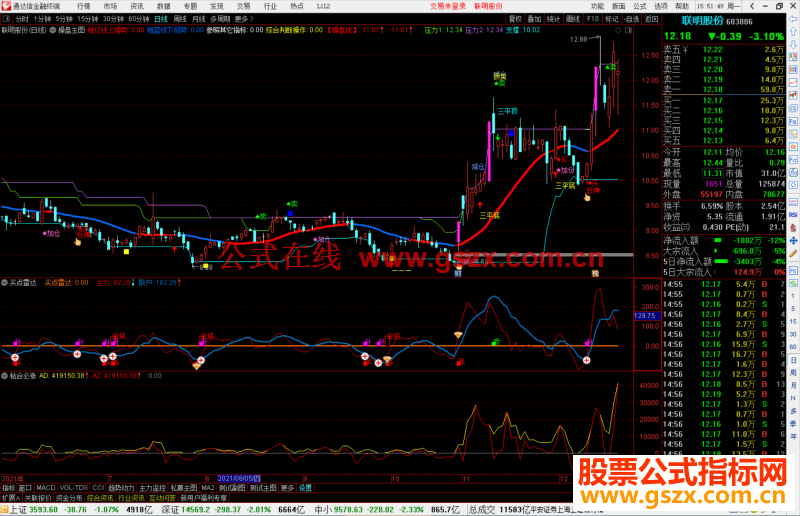800x516 pixels.
Task: Open the 综合资讯 tab
Action: click(100, 498)
